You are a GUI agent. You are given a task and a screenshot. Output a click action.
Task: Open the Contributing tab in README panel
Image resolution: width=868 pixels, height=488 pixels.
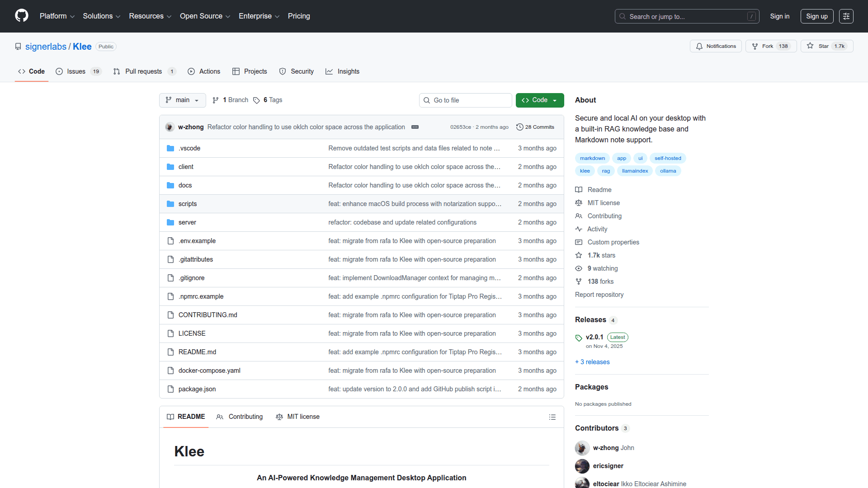(x=240, y=417)
